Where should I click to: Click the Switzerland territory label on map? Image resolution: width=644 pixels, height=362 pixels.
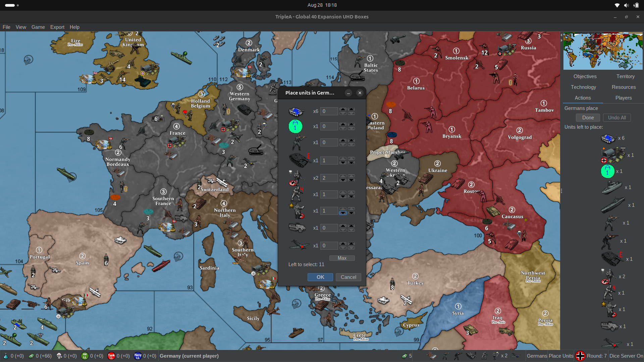[x=215, y=189]
